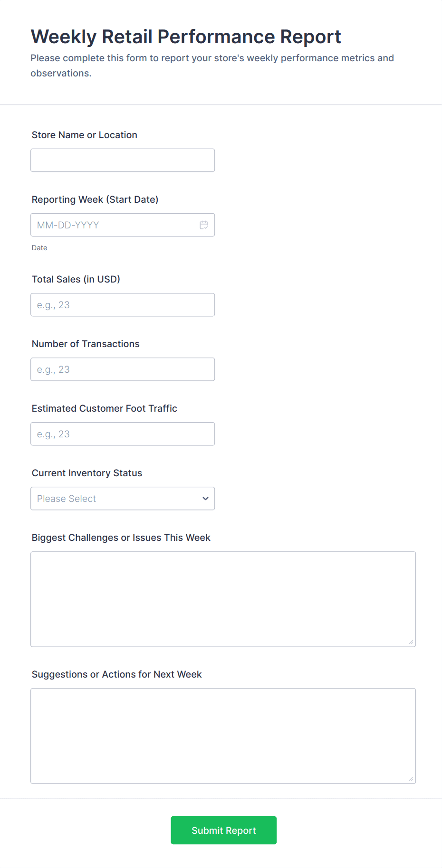The image size is (442, 868).
Task: Select the Number of Transactions field
Action: click(x=123, y=369)
